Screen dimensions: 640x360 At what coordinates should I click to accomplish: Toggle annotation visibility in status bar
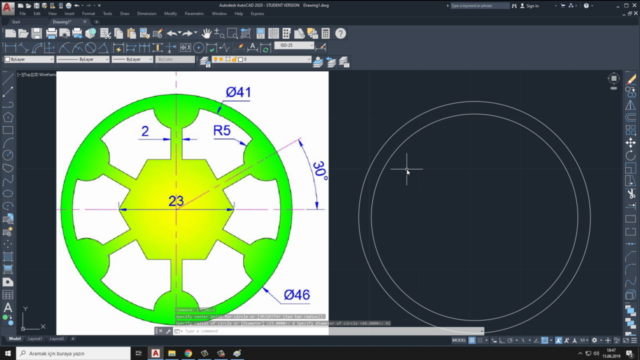click(x=559, y=340)
